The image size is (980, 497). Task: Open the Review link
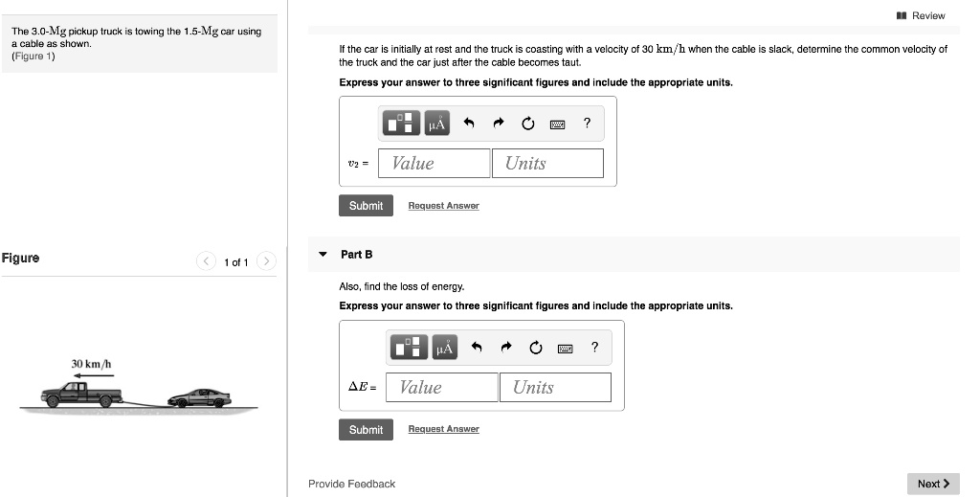[x=922, y=15]
